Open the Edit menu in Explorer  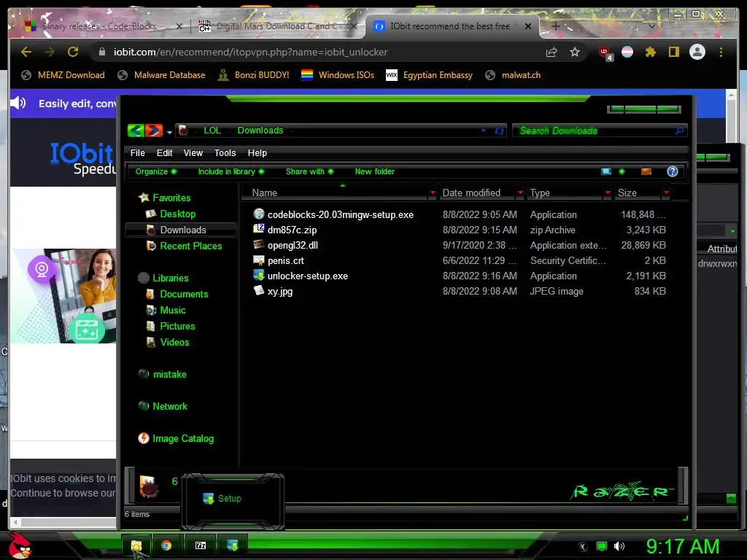[x=164, y=153]
